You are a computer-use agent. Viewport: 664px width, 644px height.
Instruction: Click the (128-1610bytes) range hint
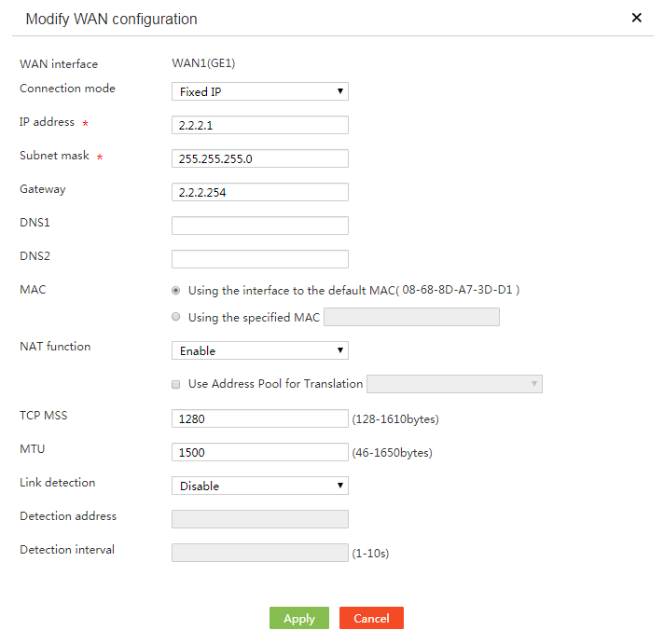[395, 419]
